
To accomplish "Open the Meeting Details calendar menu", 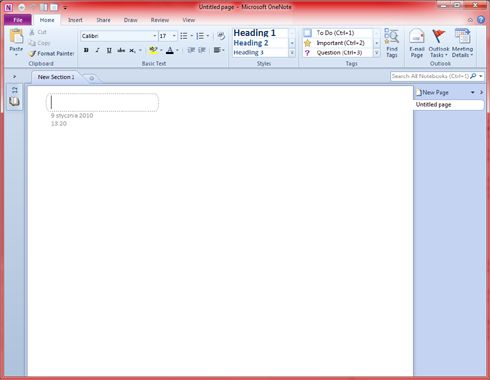I will 462,43.
